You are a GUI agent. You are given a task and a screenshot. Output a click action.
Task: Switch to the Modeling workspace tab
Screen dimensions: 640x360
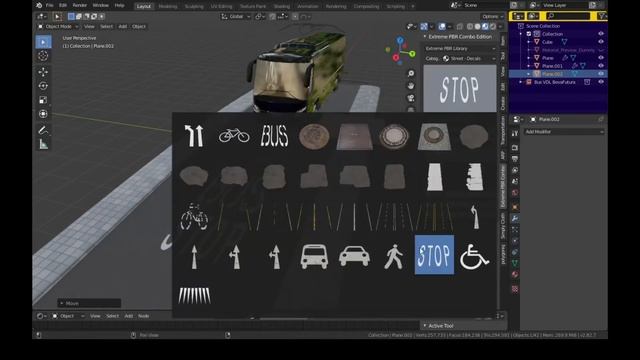[168, 7]
